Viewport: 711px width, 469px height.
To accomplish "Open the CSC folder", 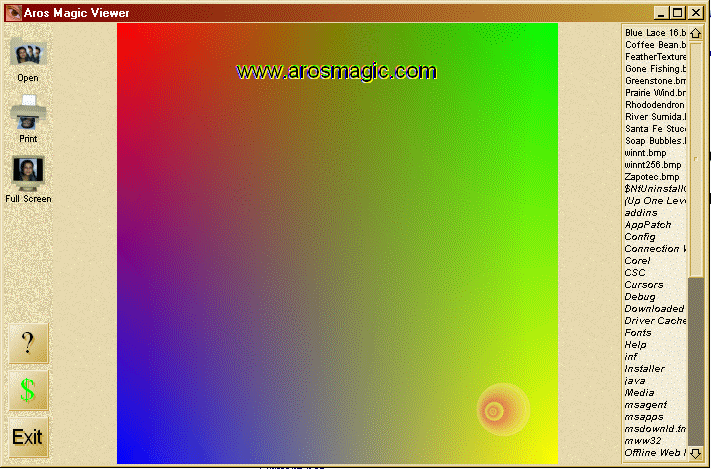I will tap(635, 273).
